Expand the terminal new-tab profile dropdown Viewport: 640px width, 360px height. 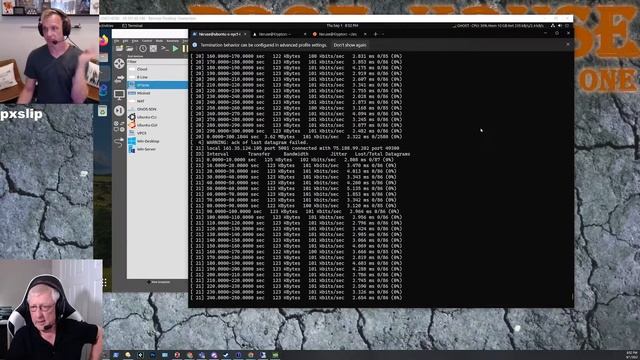pos(382,34)
